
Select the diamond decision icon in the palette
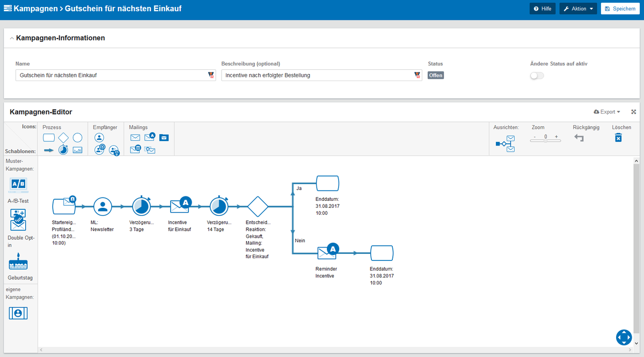tap(63, 137)
